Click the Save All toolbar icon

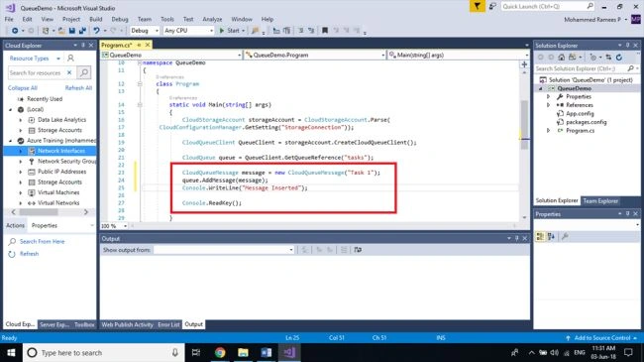coord(82,31)
